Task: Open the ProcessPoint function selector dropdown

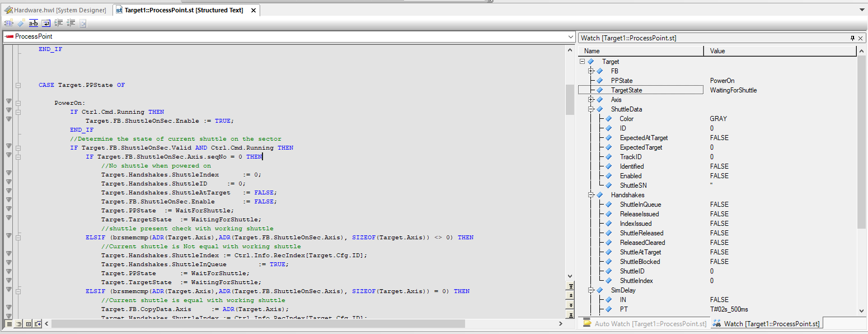Action: tap(570, 36)
